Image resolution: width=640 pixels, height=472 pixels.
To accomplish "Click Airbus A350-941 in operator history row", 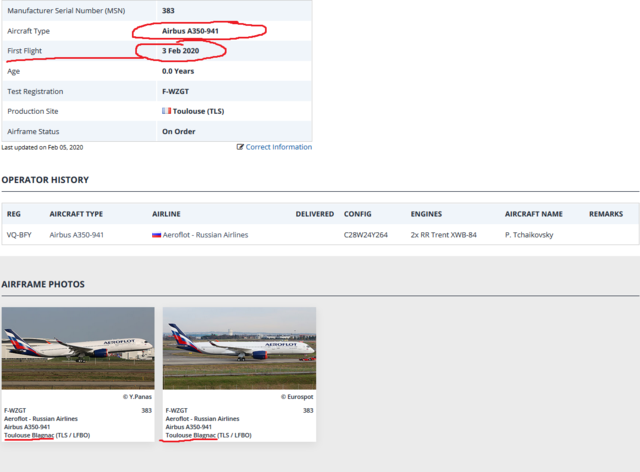I will pos(77,235).
